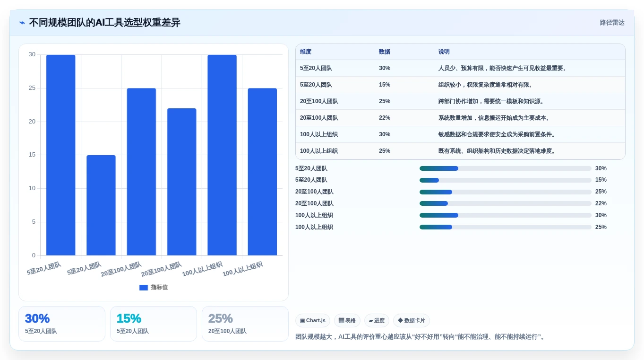Click the 进度 chip
This screenshot has width=644, height=360.
(x=377, y=320)
